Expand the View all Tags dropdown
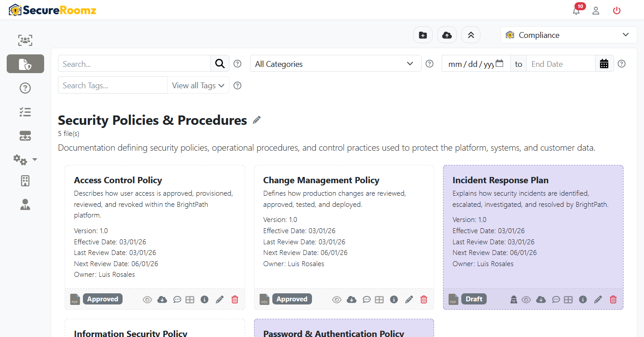Image resolution: width=644 pixels, height=337 pixels. 198,86
